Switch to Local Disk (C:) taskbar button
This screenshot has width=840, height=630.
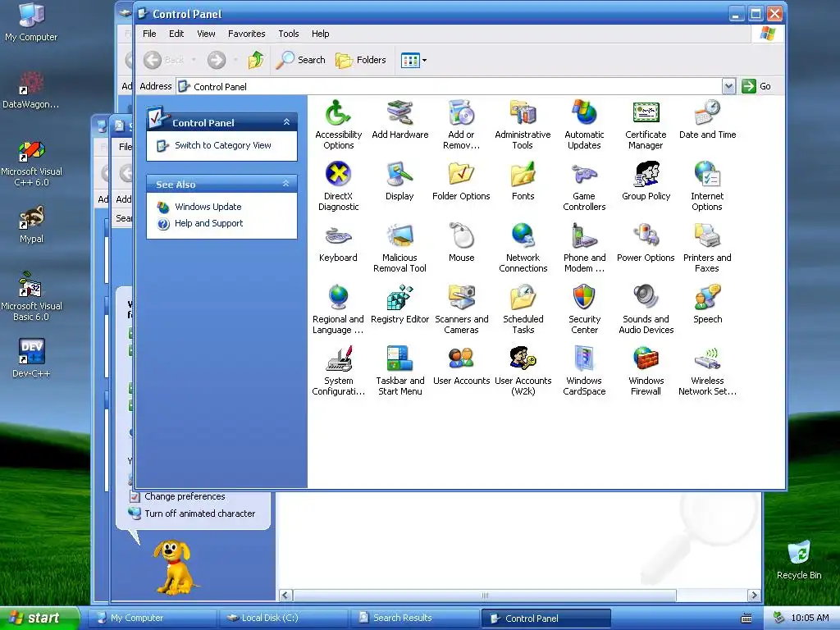[x=284, y=618]
